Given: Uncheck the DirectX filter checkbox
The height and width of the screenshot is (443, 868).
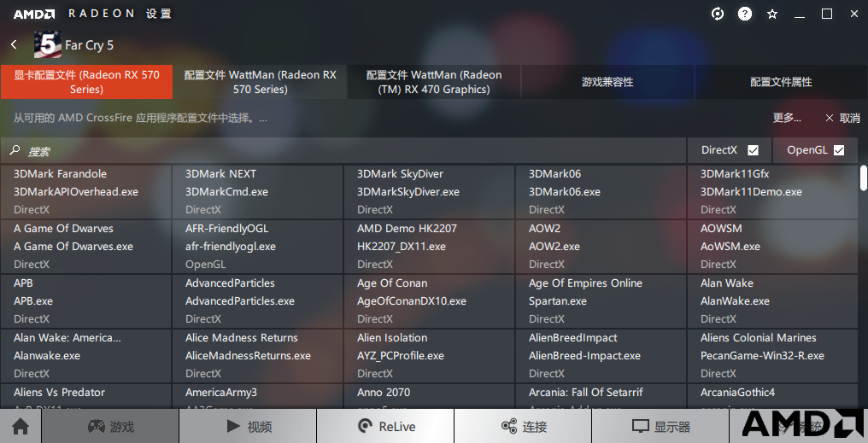Looking at the screenshot, I should [753, 150].
